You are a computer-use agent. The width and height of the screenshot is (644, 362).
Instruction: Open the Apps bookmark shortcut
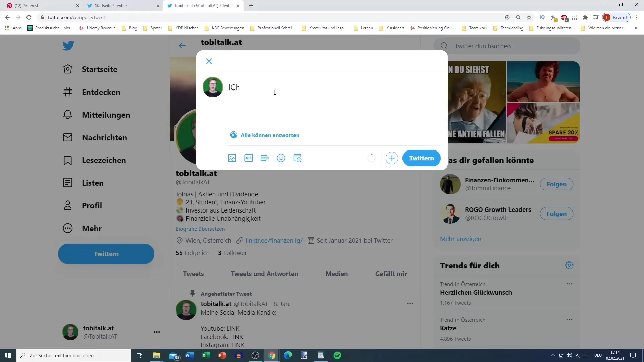pos(13,28)
